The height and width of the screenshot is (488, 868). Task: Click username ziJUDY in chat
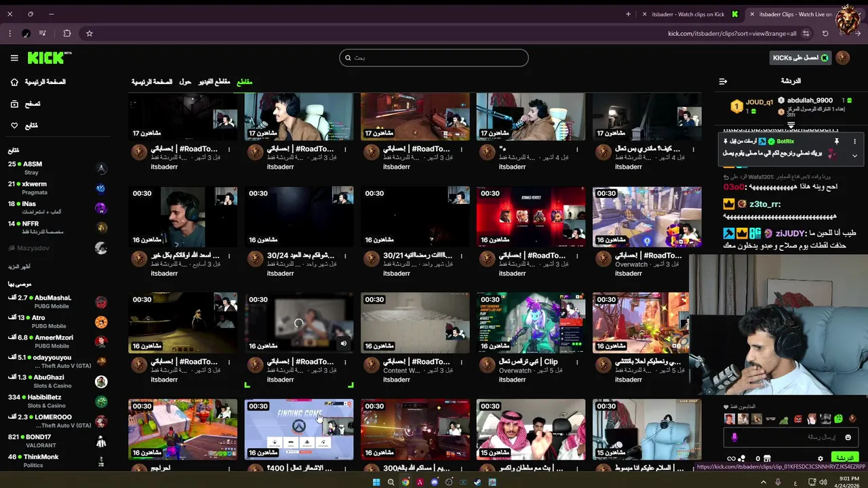[791, 233]
